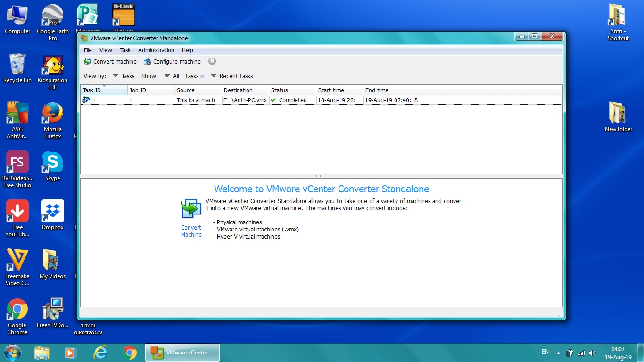The width and height of the screenshot is (644, 362).
Task: Open the Convert Machine link text
Action: 191,231
